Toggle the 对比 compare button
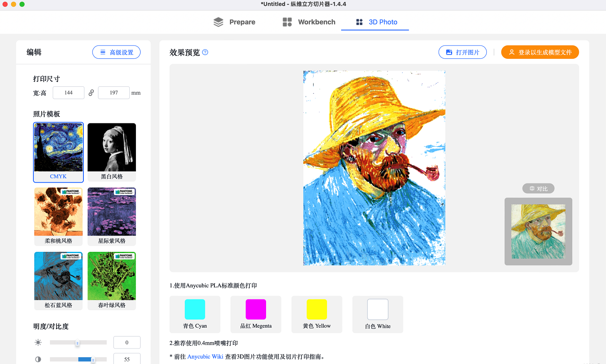Viewport: 606px width, 364px height. [538, 188]
